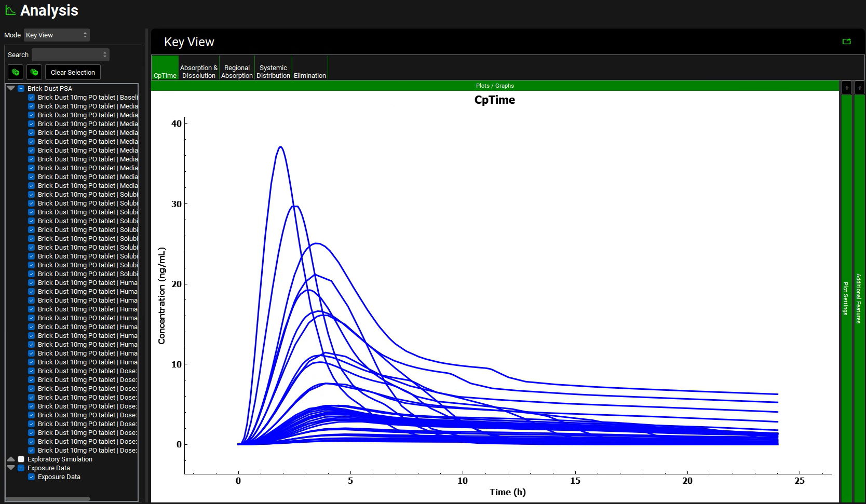Switch to the Absorption & Dissolution tab

(x=199, y=72)
